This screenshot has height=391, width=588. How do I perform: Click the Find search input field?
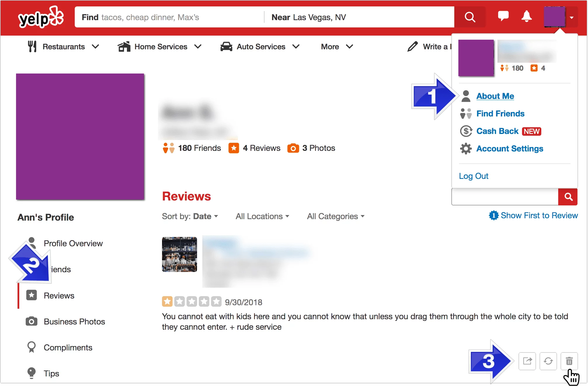(169, 17)
